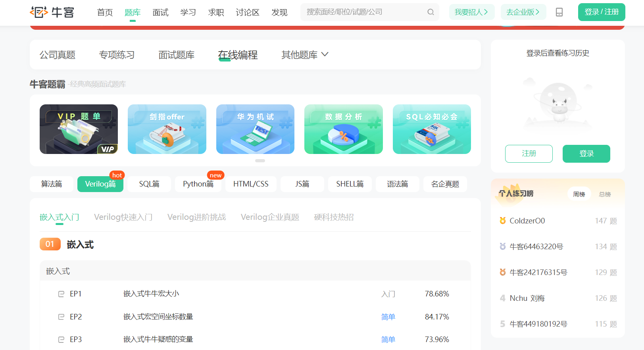644x350 pixels.
Task: Open 牛客449180192号 leaderboard profile
Action: click(x=538, y=324)
